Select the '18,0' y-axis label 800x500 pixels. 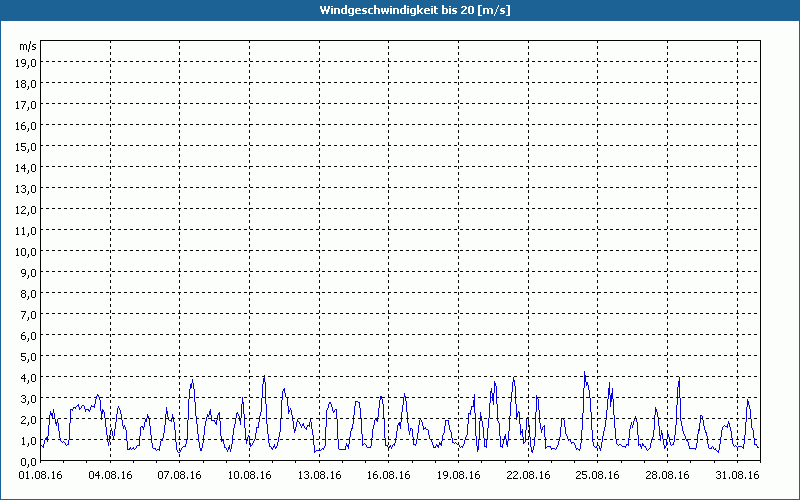click(x=26, y=84)
